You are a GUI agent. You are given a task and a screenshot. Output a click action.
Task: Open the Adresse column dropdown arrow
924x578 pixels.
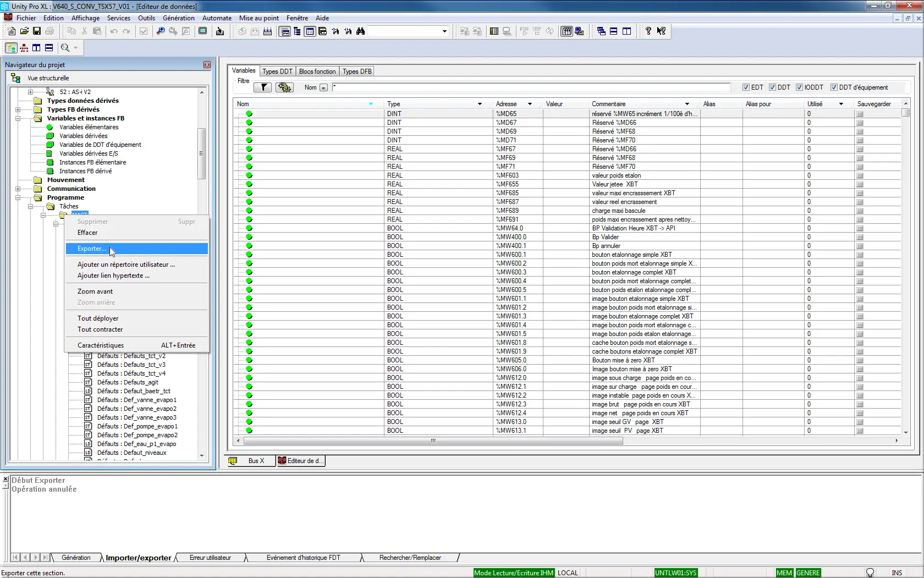[530, 104]
